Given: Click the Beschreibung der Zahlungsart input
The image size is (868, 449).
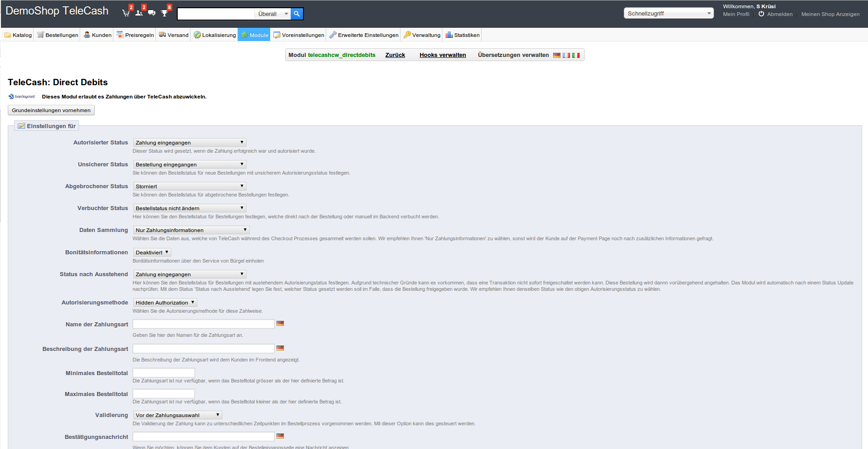Looking at the screenshot, I should click(x=204, y=349).
